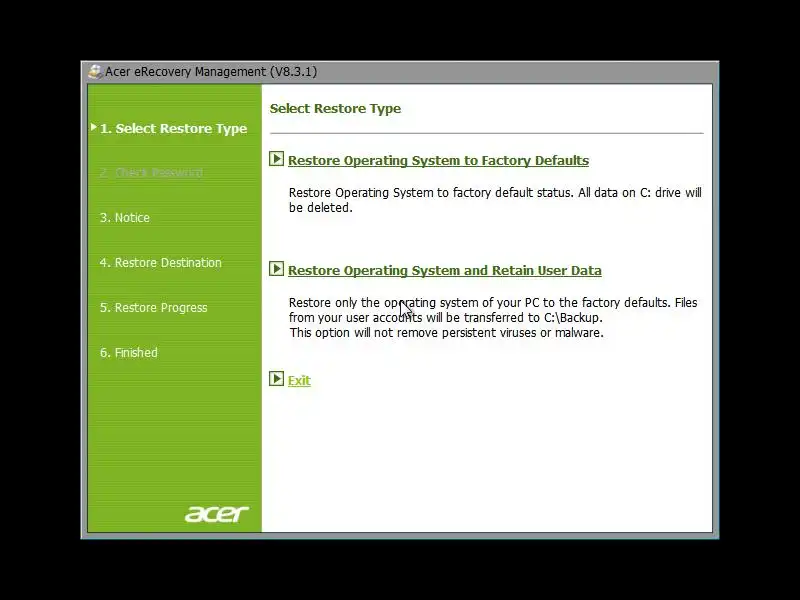Viewport: 800px width, 600px height.
Task: Go to step 4. Restore Destination
Action: pos(161,263)
